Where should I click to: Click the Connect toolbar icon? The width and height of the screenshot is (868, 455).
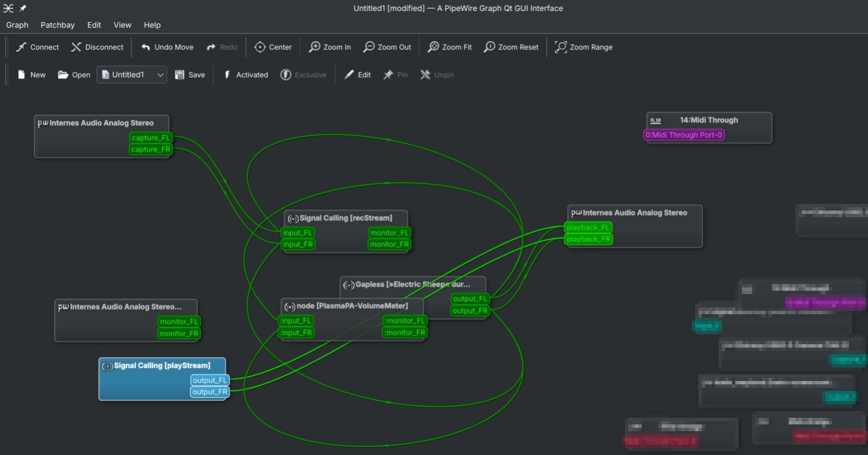pos(21,47)
